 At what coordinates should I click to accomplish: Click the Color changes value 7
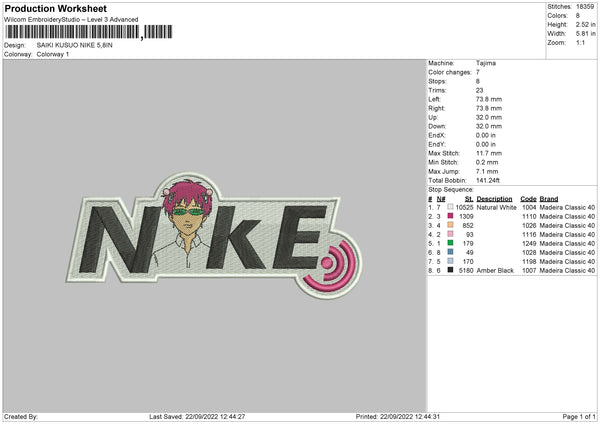point(478,72)
